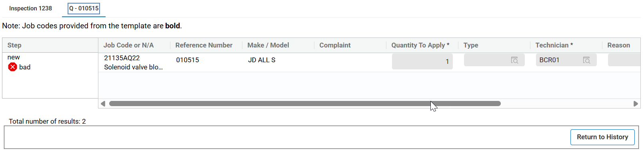The height and width of the screenshot is (152, 644).
Task: Select the Q - 010515 tab
Action: coord(84,8)
